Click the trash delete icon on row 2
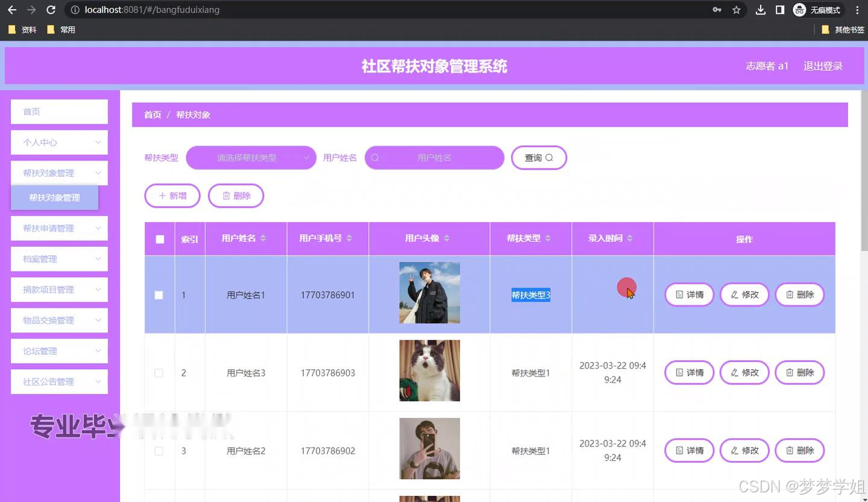 coord(790,372)
